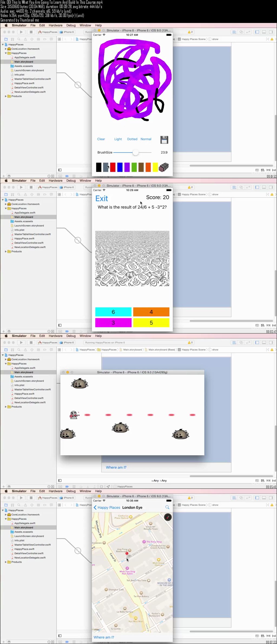Tap the red map pin near Jing Fong Restaurant
277x644 pixels.
click(127, 553)
